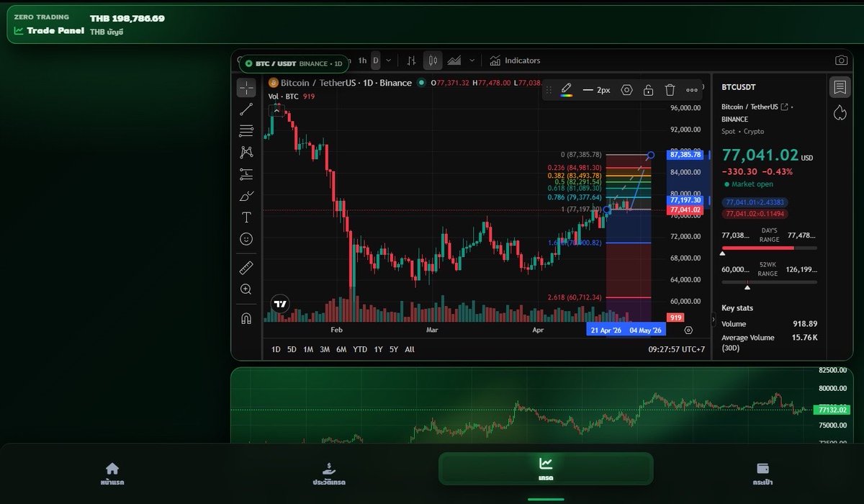The width and height of the screenshot is (864, 504).
Task: Collapse the right details panel arrow
Action: pos(714,318)
